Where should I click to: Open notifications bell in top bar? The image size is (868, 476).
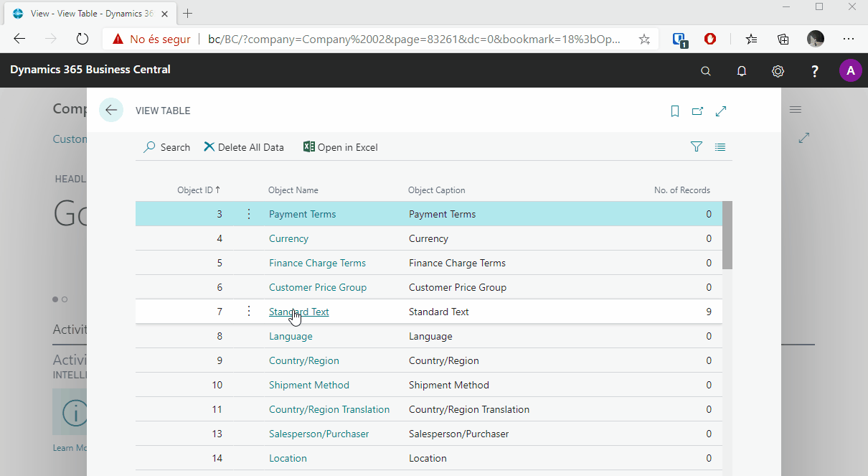pos(742,71)
